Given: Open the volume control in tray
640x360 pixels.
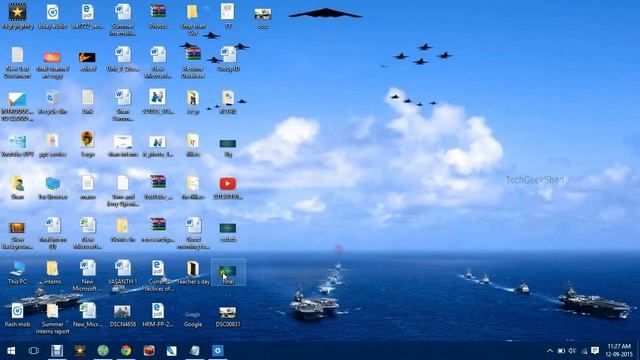Looking at the screenshot, I should pyautogui.click(x=572, y=351).
